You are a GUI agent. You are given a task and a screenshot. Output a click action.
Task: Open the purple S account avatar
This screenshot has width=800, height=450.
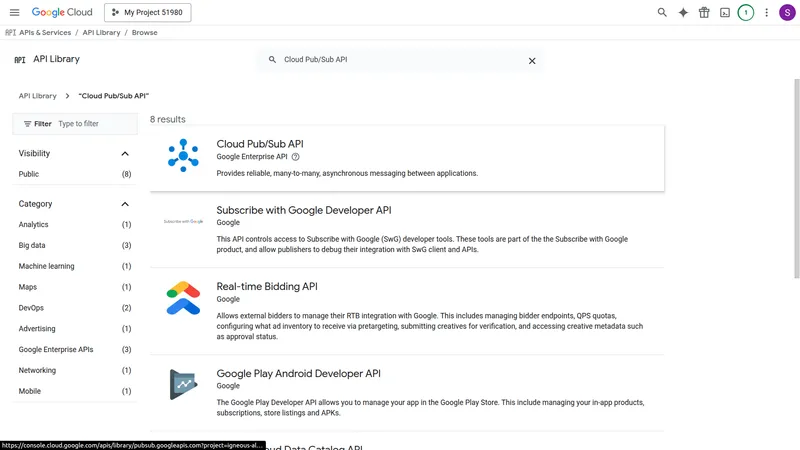tap(787, 12)
